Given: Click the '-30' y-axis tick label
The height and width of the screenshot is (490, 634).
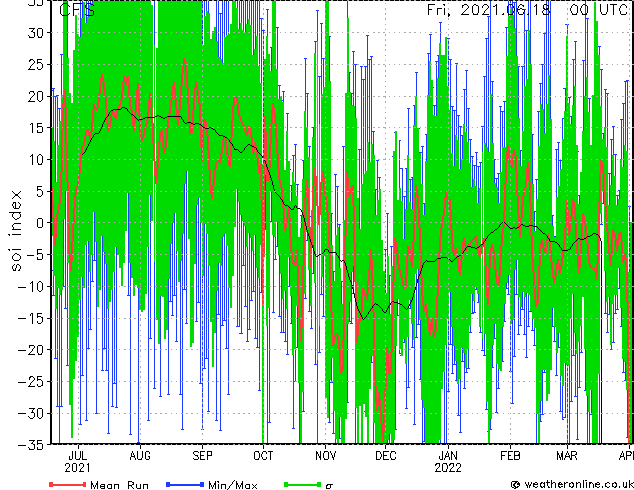Looking at the screenshot, I should (32, 413).
